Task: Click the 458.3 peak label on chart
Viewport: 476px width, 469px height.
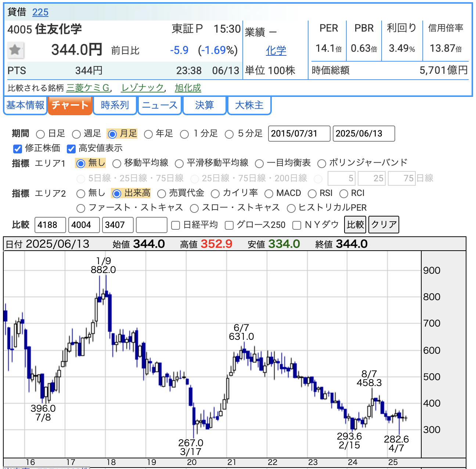Action: pos(369,383)
